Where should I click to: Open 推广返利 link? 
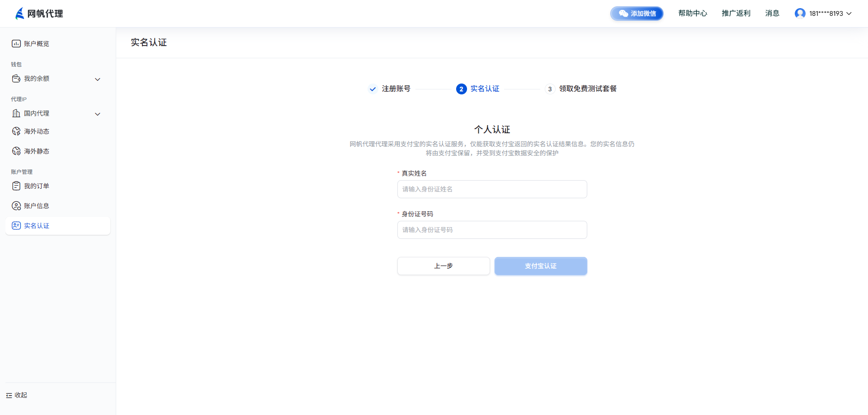click(736, 14)
